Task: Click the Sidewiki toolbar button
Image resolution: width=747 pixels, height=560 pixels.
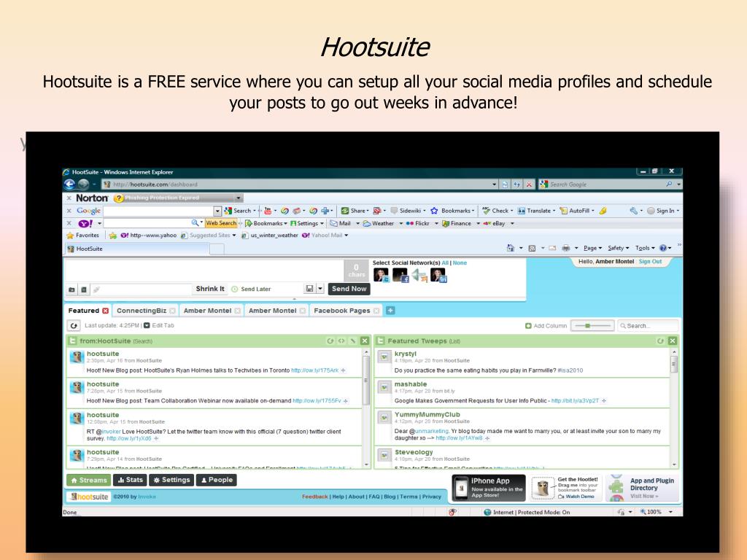Action: click(x=407, y=211)
